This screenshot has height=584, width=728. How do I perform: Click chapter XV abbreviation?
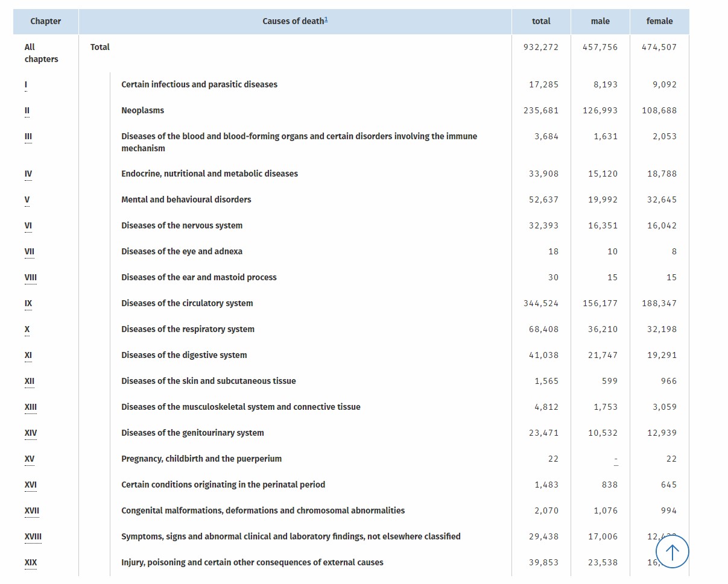pos(29,459)
